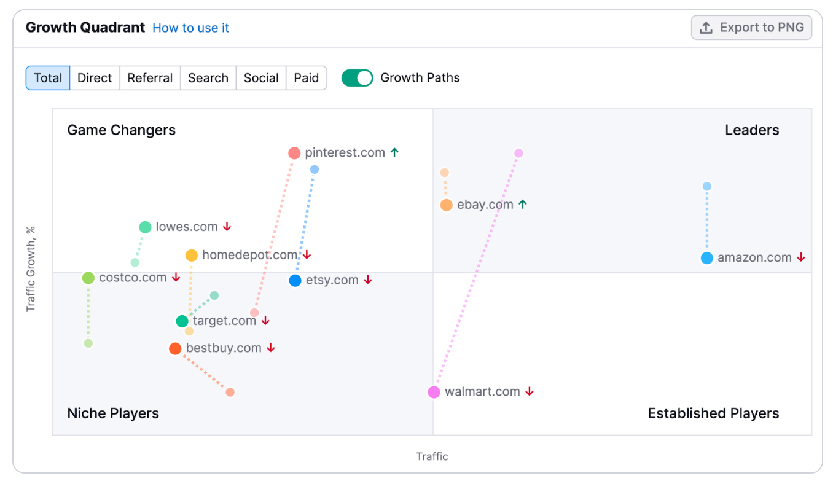Viewport: 832px width, 481px height.
Task: Click costco.com's faded previous-position point
Action: coord(88,343)
